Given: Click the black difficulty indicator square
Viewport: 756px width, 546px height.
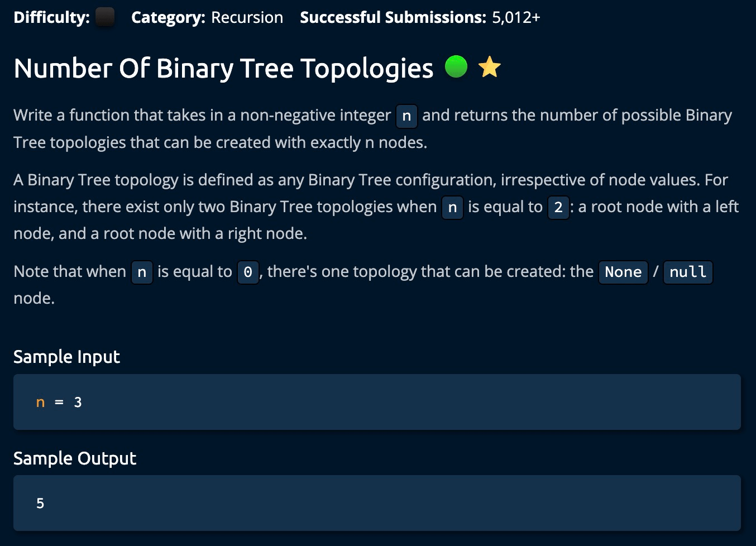Looking at the screenshot, I should [x=105, y=17].
